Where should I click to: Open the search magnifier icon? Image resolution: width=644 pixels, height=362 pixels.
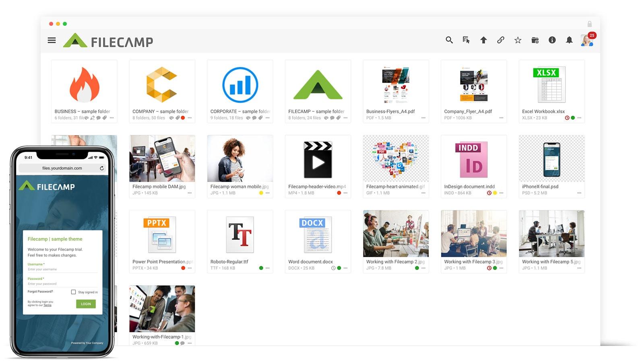(x=449, y=40)
